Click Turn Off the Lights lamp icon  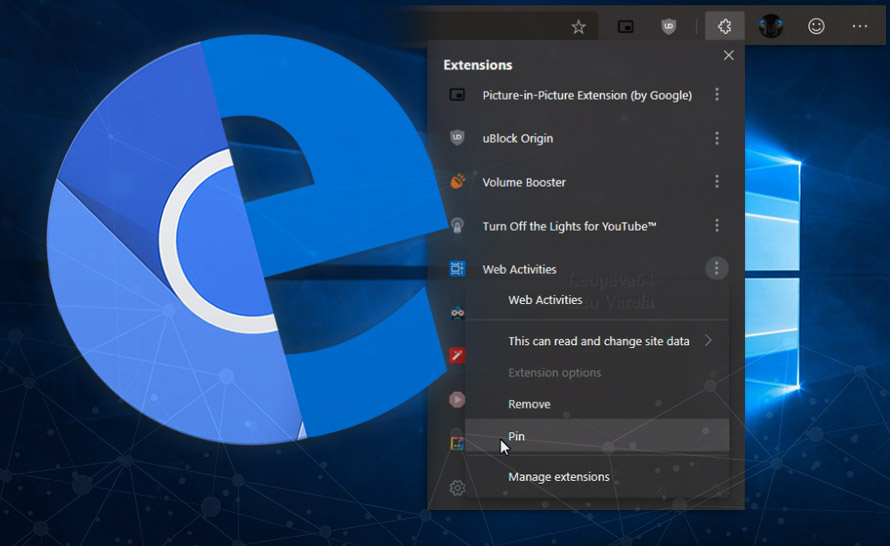click(x=457, y=226)
